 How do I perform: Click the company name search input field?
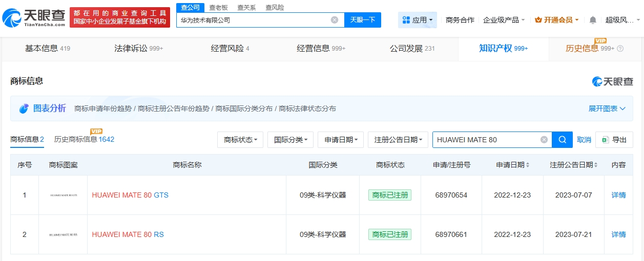click(x=254, y=20)
